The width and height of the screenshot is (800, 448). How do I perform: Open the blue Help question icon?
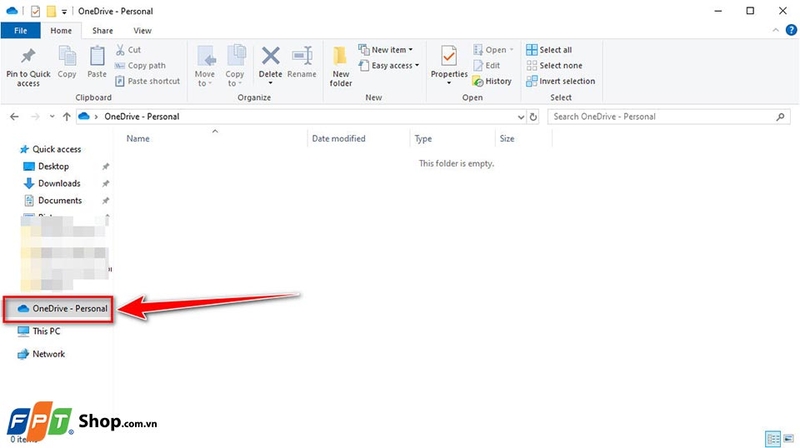point(791,31)
